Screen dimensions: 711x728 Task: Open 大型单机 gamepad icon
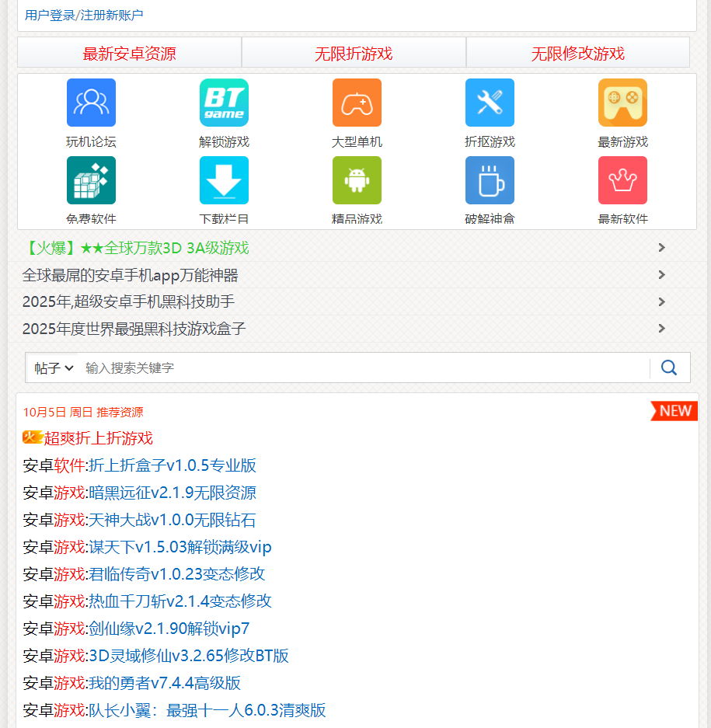(x=357, y=102)
